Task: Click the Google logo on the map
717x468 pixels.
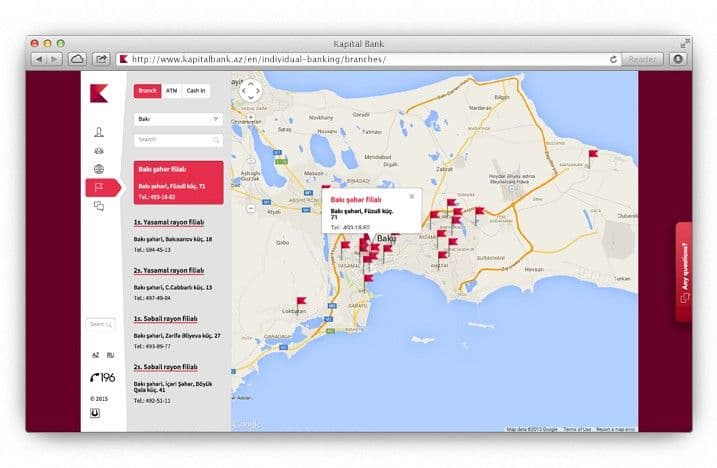Action: [x=247, y=425]
